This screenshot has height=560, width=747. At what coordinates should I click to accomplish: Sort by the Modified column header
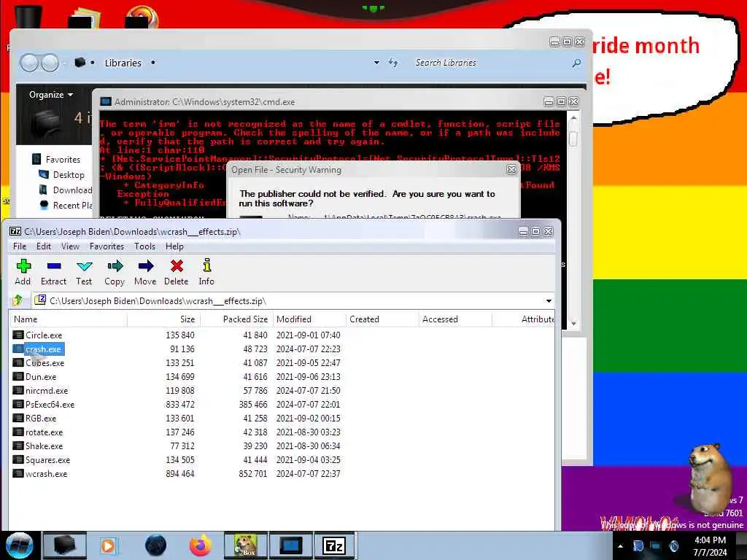pos(309,319)
